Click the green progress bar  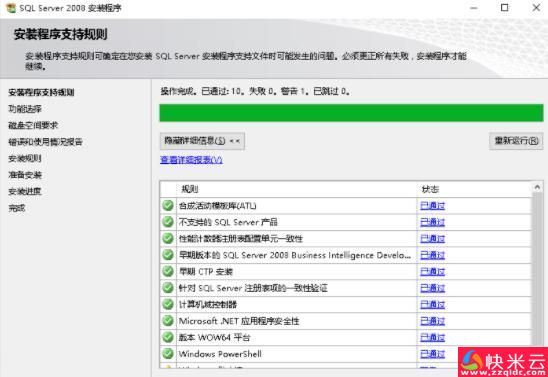coord(351,113)
